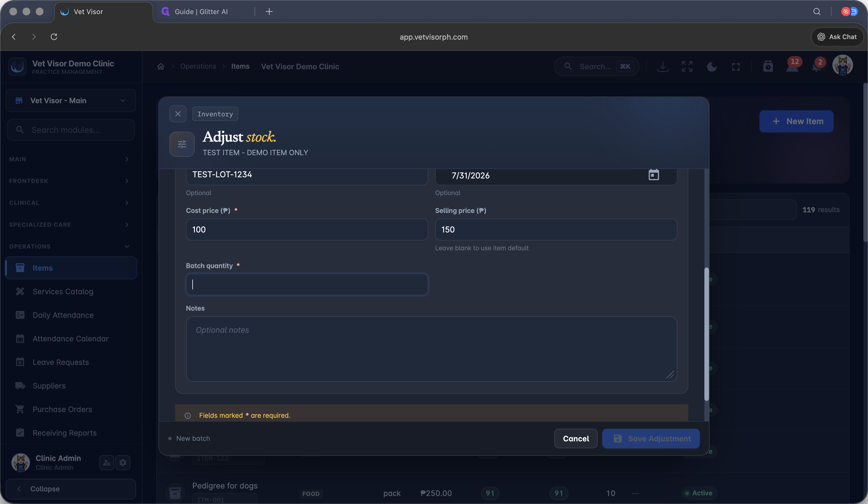868x504 pixels.
Task: Click the dialog's vertical scrollbar
Action: click(706, 334)
